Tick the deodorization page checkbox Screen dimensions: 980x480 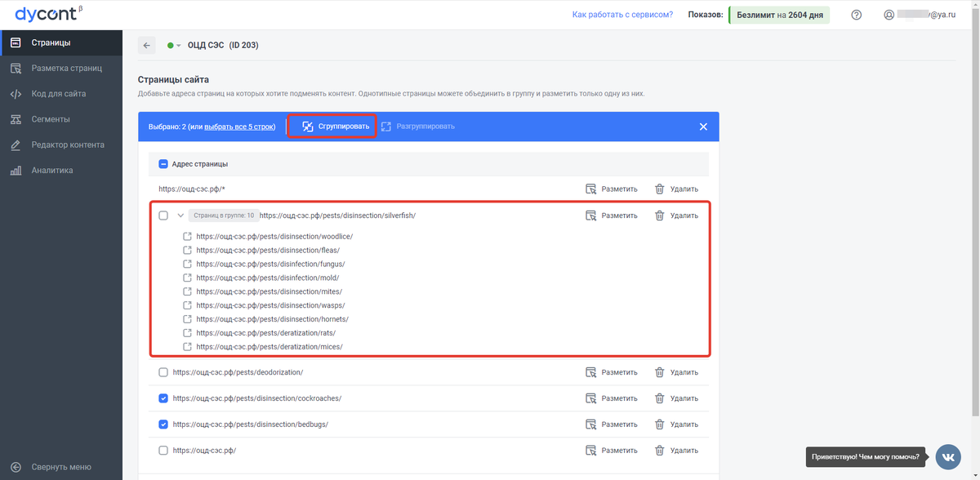click(x=163, y=372)
